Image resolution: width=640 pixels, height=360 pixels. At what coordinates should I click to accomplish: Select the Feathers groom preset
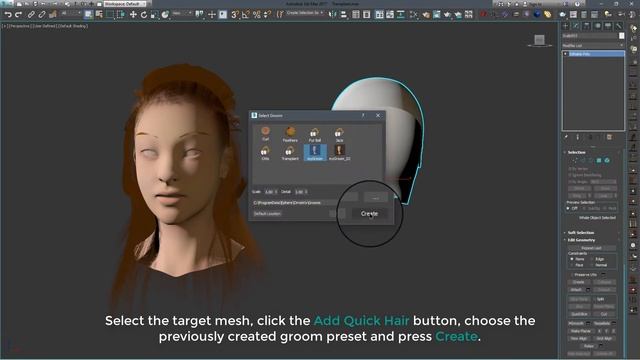coord(290,134)
